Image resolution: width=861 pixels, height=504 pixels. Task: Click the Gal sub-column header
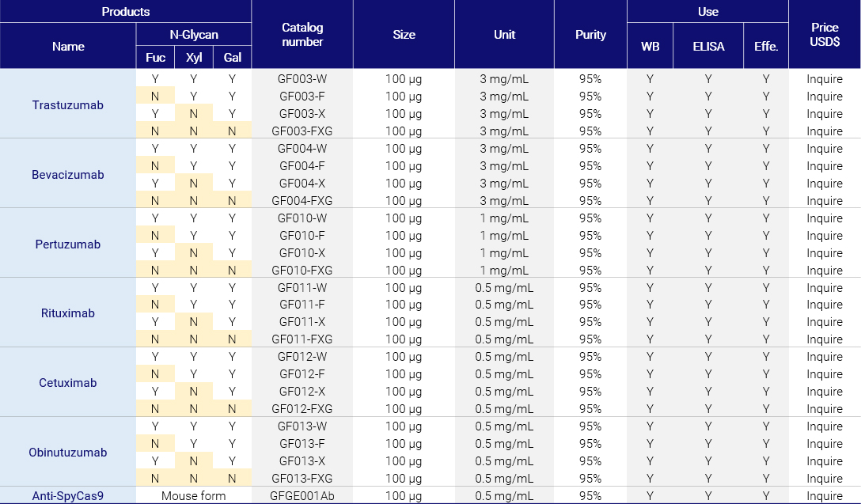click(x=232, y=57)
